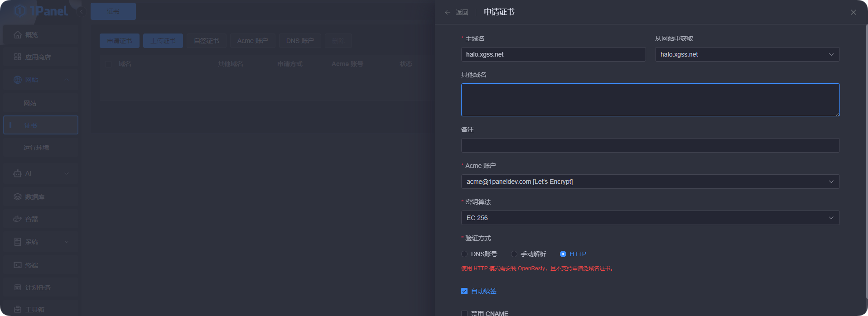Click the 网站 globe icon in sidebar
Screen dimensions: 868x316
click(x=18, y=80)
